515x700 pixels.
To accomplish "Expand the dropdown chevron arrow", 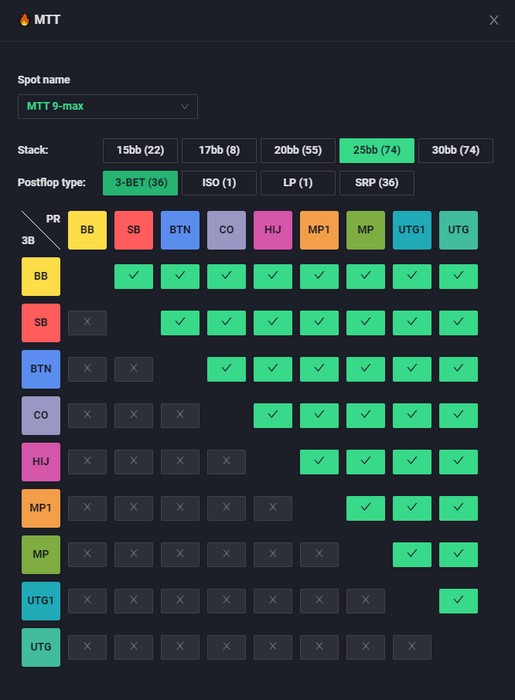I will pos(184,107).
